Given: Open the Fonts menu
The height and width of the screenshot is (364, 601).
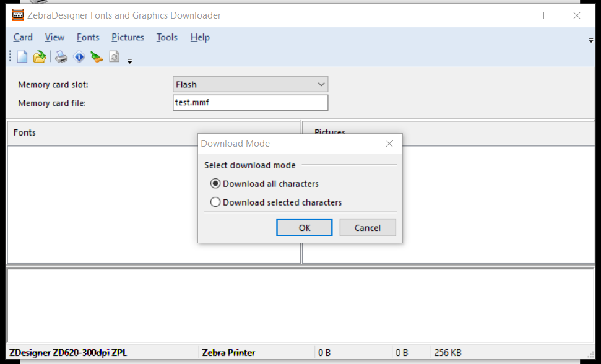Looking at the screenshot, I should 88,38.
